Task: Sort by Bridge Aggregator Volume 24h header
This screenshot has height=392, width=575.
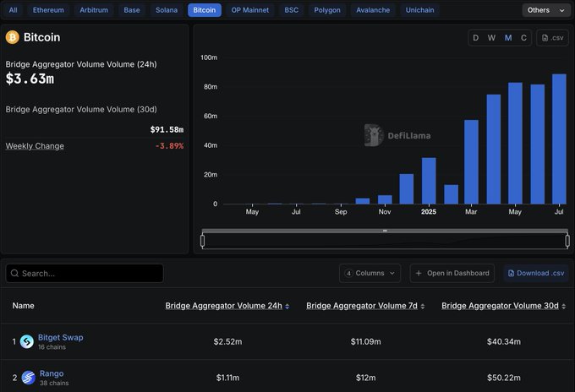Action: tap(224, 306)
